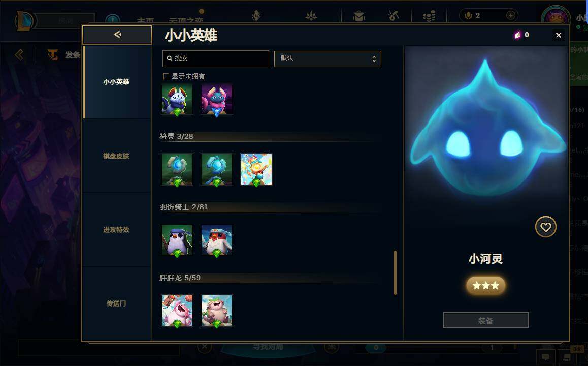The width and height of the screenshot is (588, 366).
Task: Select the first 符灵 rune spirit thumbnail
Action: pyautogui.click(x=177, y=169)
